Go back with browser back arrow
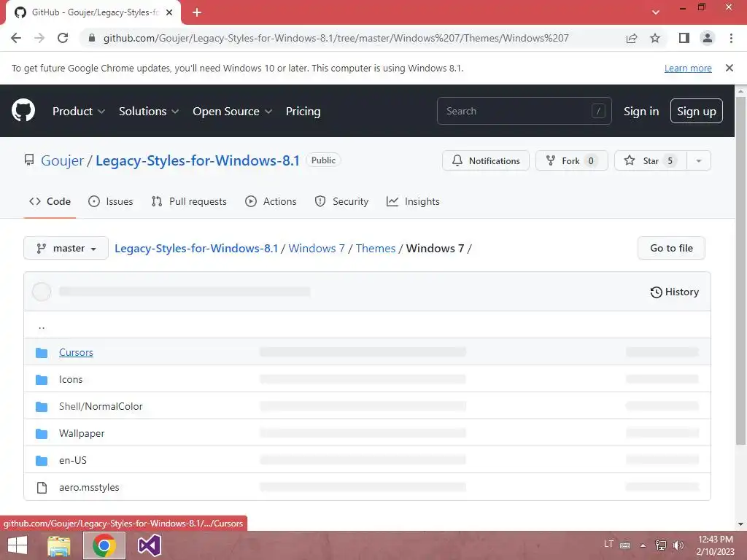 point(16,38)
